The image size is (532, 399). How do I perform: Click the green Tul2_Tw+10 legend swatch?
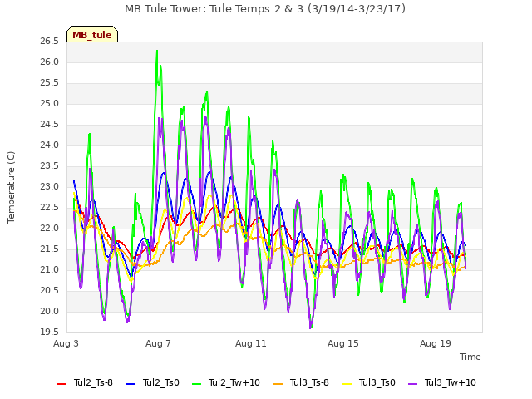(x=196, y=384)
